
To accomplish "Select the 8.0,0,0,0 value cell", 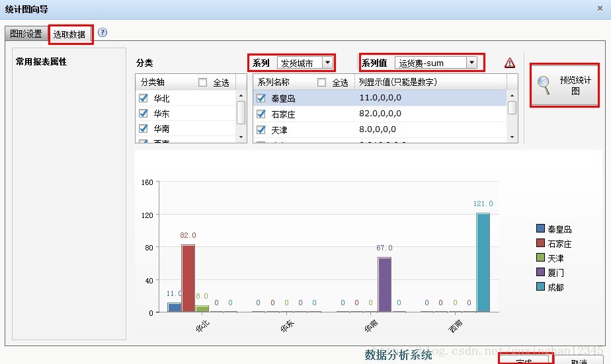I will click(x=430, y=129).
